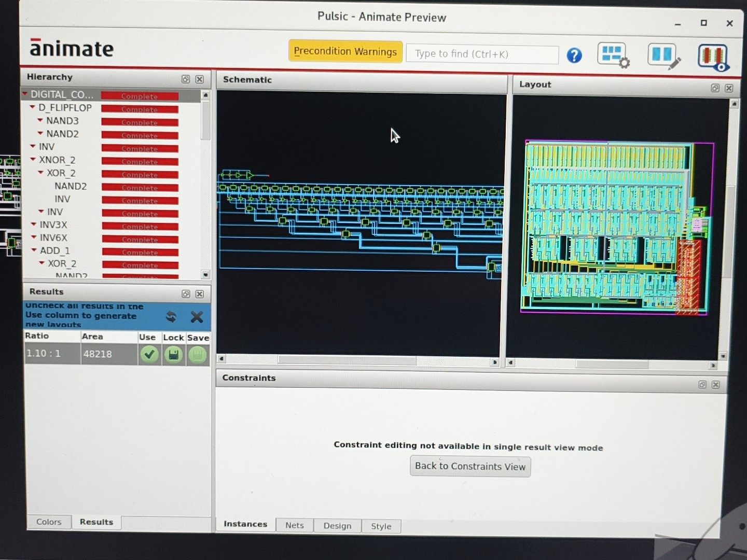
Task: Click the Lock column header
Action: tap(173, 338)
